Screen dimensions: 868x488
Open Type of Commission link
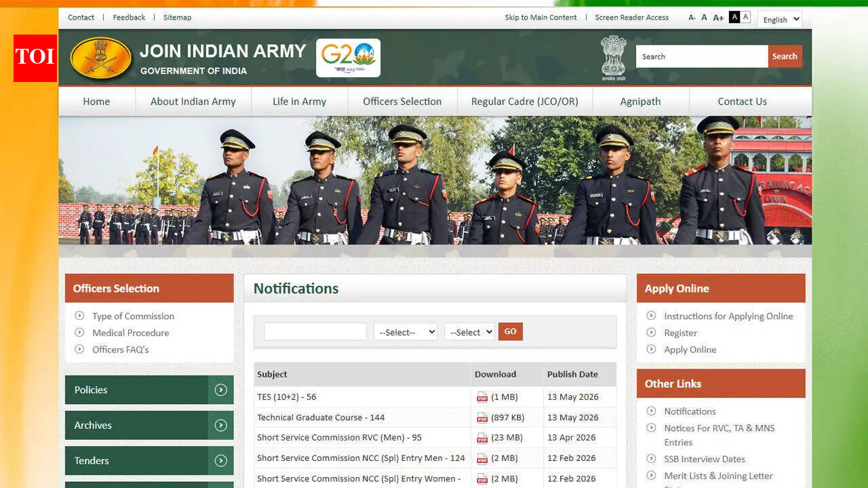coord(133,316)
